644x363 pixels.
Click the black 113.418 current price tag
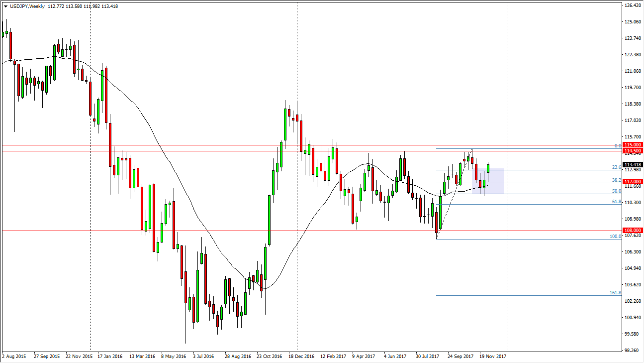point(633,164)
